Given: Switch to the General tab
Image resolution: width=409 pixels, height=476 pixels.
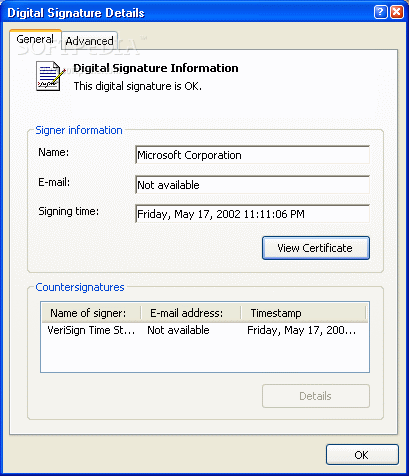Looking at the screenshot, I should pyautogui.click(x=35, y=39).
